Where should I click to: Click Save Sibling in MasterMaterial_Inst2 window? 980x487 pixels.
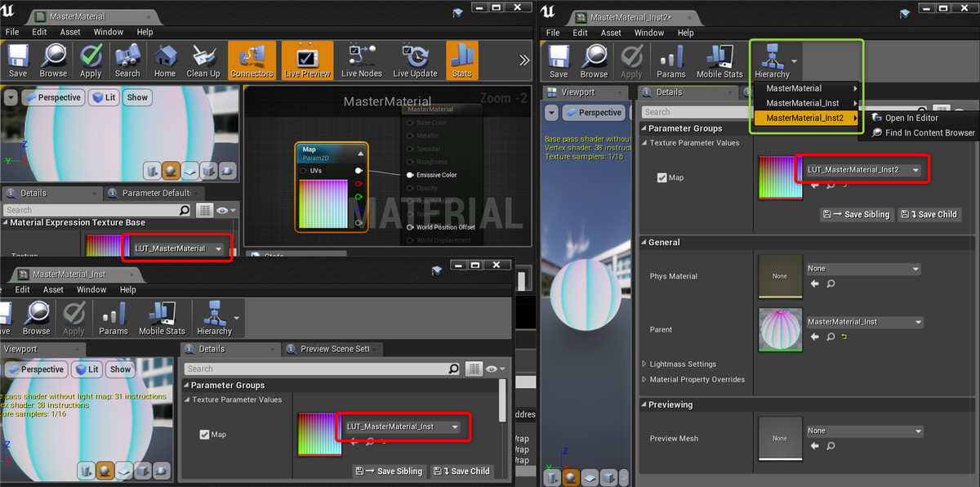coord(856,214)
